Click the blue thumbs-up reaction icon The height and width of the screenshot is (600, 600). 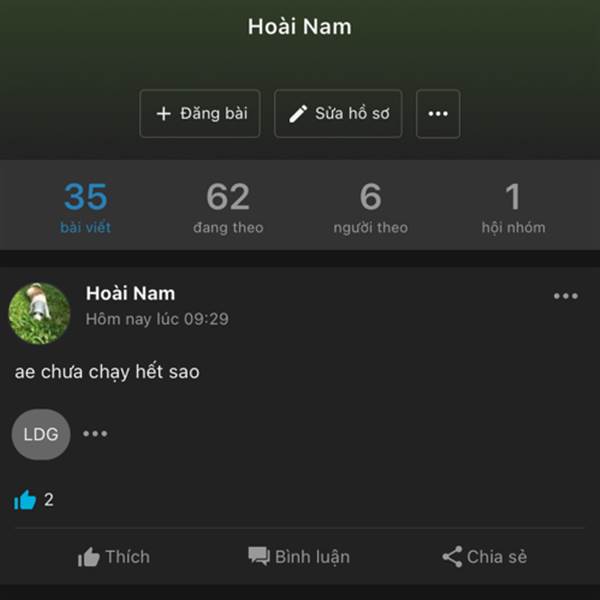[x=25, y=500]
